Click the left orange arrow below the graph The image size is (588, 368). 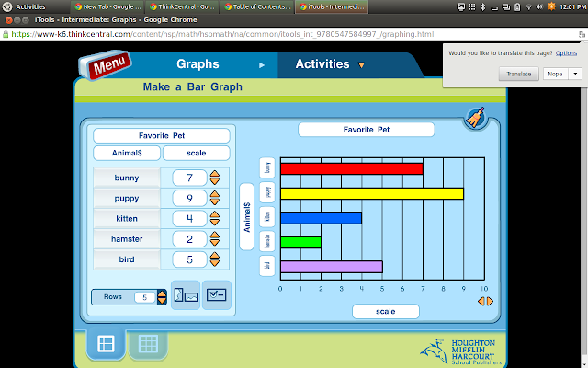tap(481, 301)
